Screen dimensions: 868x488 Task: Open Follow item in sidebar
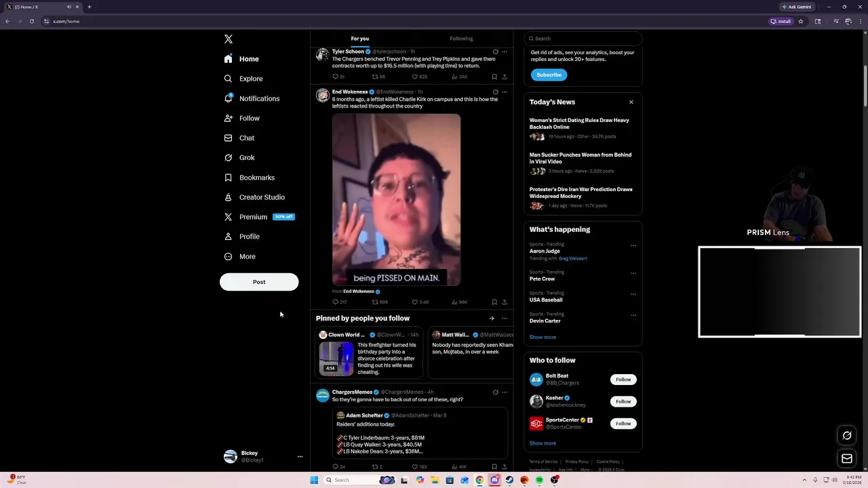[241, 118]
